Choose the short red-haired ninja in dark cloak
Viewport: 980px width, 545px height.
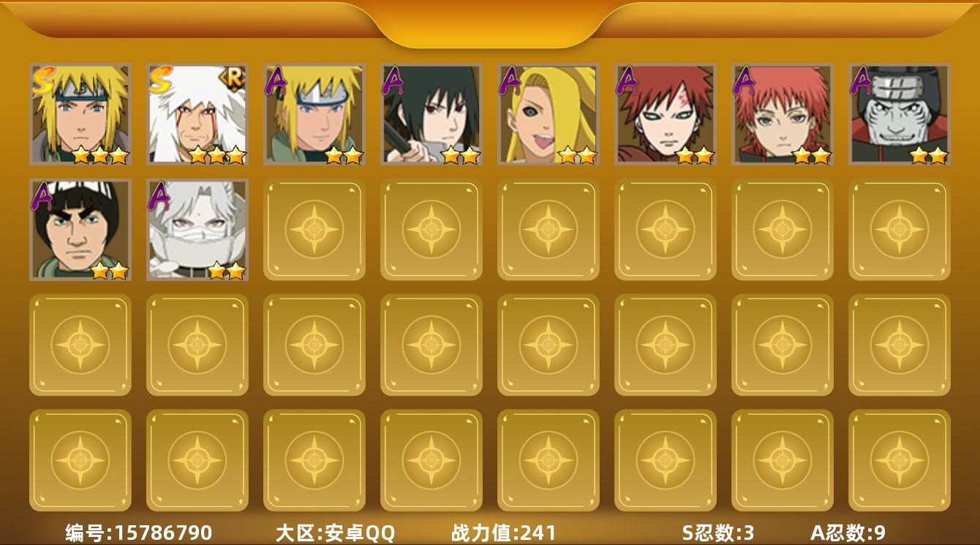[783, 114]
